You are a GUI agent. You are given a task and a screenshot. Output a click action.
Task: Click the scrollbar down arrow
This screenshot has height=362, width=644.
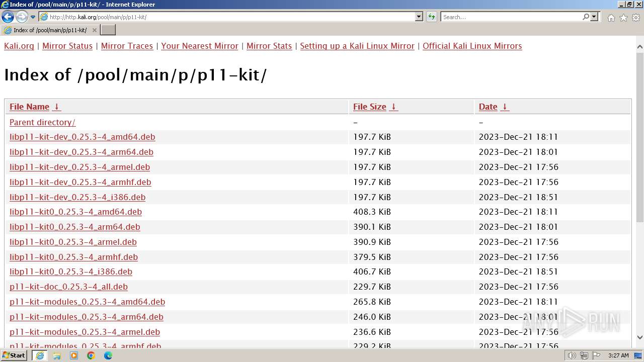click(x=639, y=337)
